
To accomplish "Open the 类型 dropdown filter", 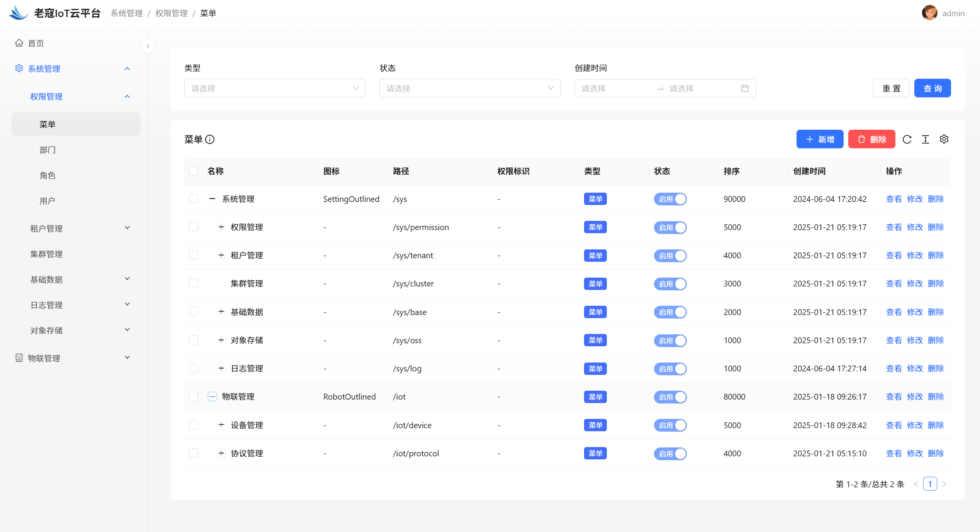I will pyautogui.click(x=274, y=88).
